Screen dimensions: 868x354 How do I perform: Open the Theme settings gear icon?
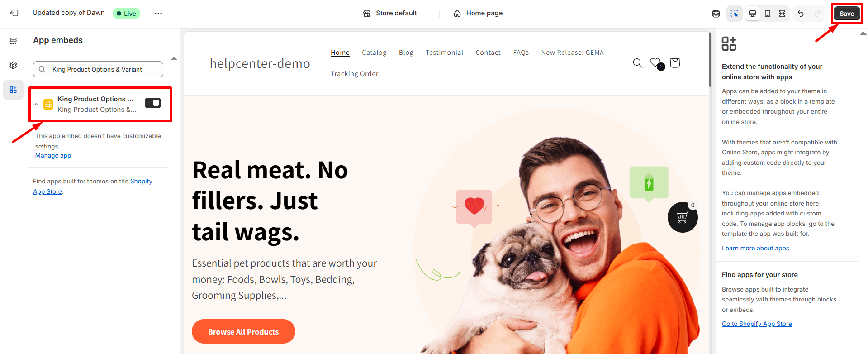(13, 65)
